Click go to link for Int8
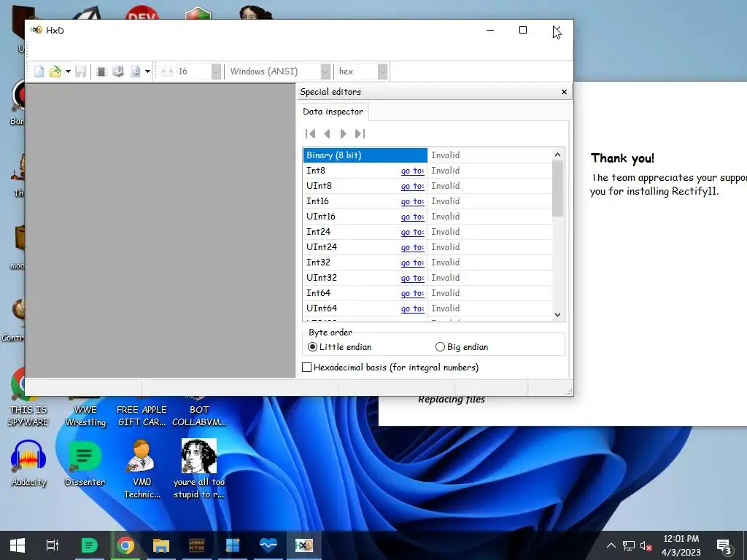 [413, 171]
